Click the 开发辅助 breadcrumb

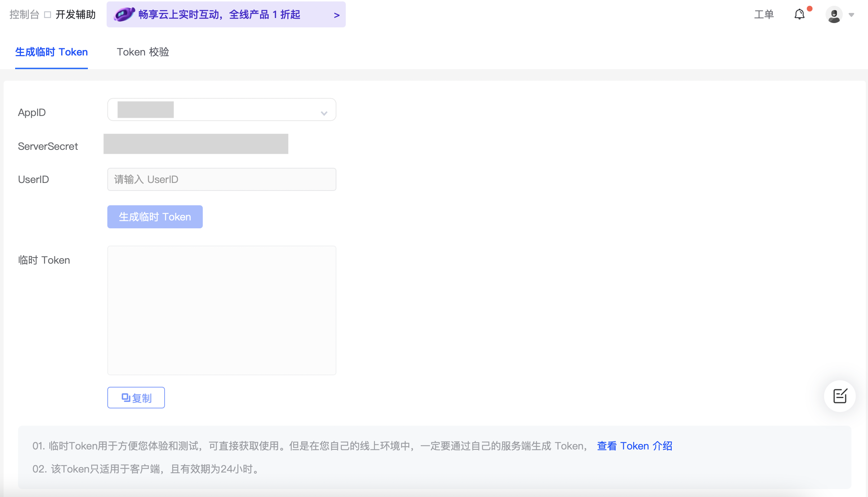coord(76,15)
